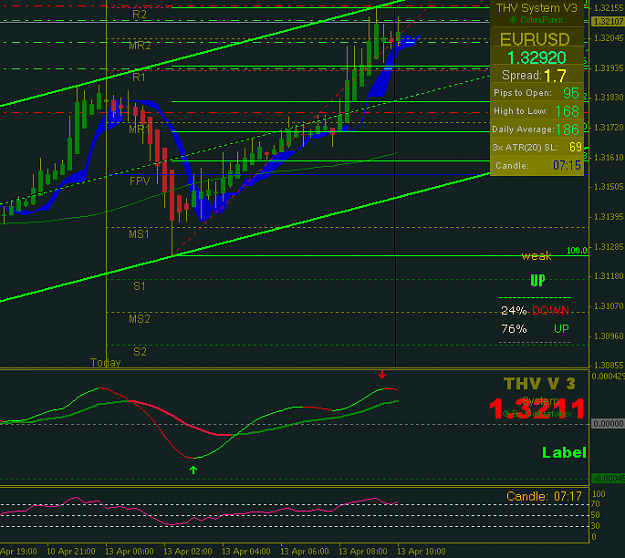The image size is (625, 558).
Task: Click the 1.31180 price axis label
Action: 608,276
